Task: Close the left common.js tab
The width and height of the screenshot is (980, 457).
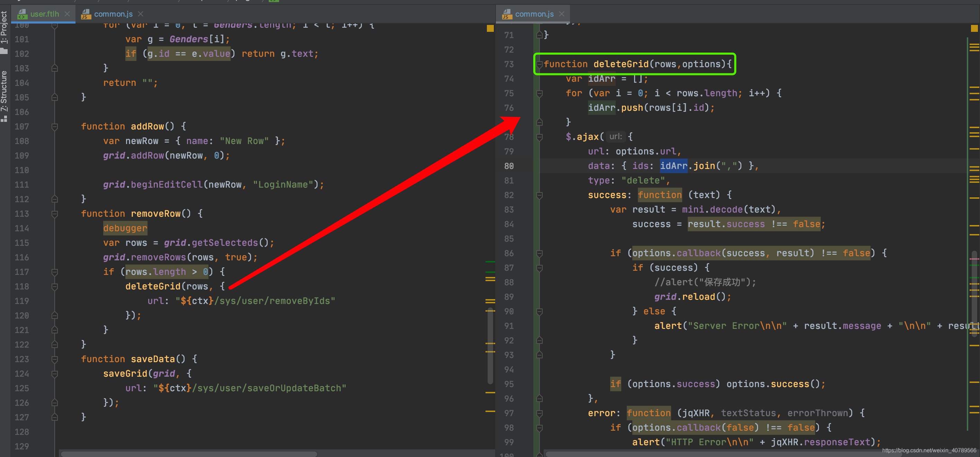Action: coord(141,14)
